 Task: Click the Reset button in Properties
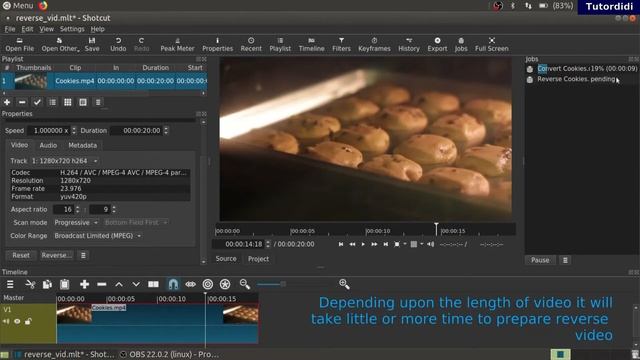coord(21,255)
